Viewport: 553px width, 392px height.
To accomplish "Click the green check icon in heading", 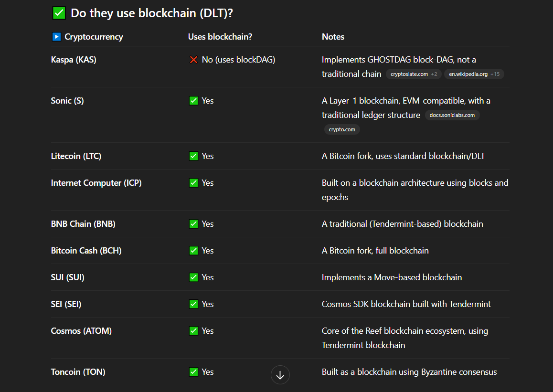I will [59, 13].
